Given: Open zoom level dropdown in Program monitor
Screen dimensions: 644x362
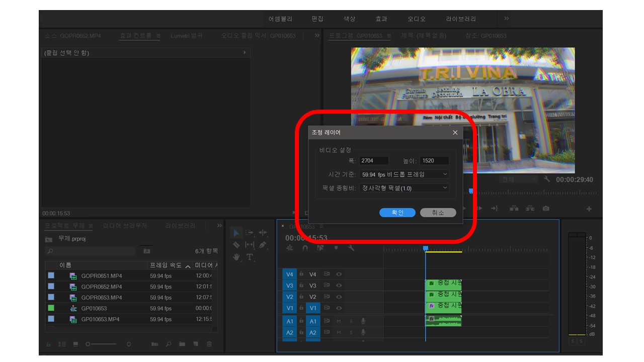Looking at the screenshot, I should (x=519, y=179).
